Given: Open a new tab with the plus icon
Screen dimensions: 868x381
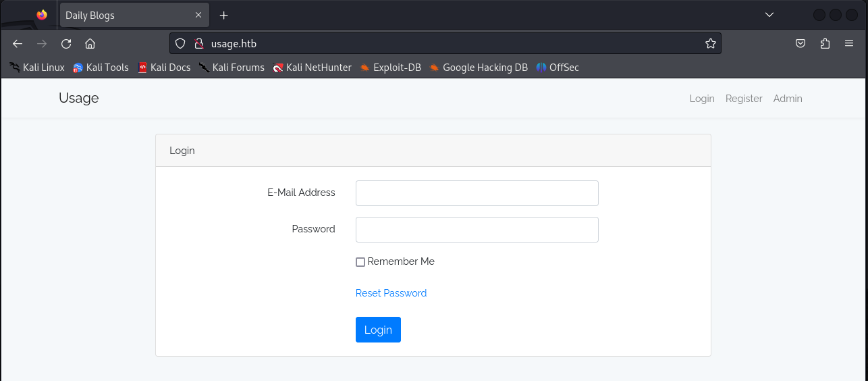Looking at the screenshot, I should [x=224, y=15].
